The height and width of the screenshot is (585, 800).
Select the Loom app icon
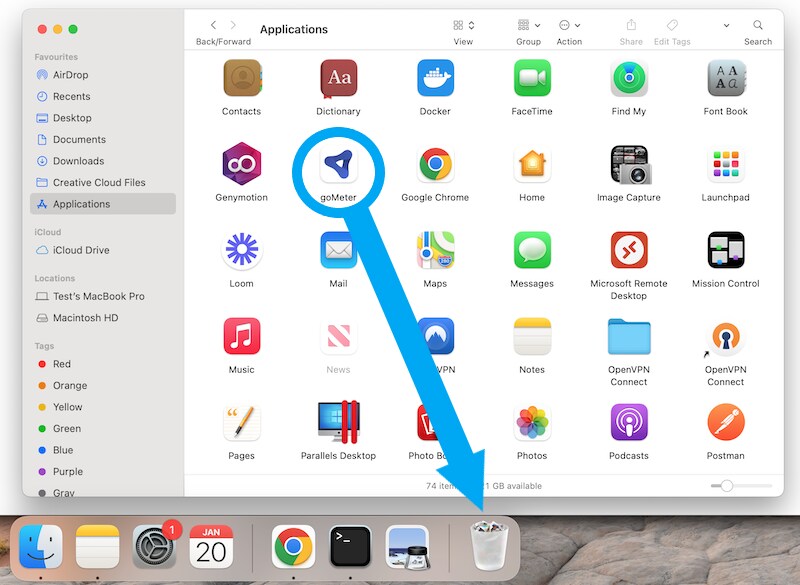pyautogui.click(x=242, y=250)
